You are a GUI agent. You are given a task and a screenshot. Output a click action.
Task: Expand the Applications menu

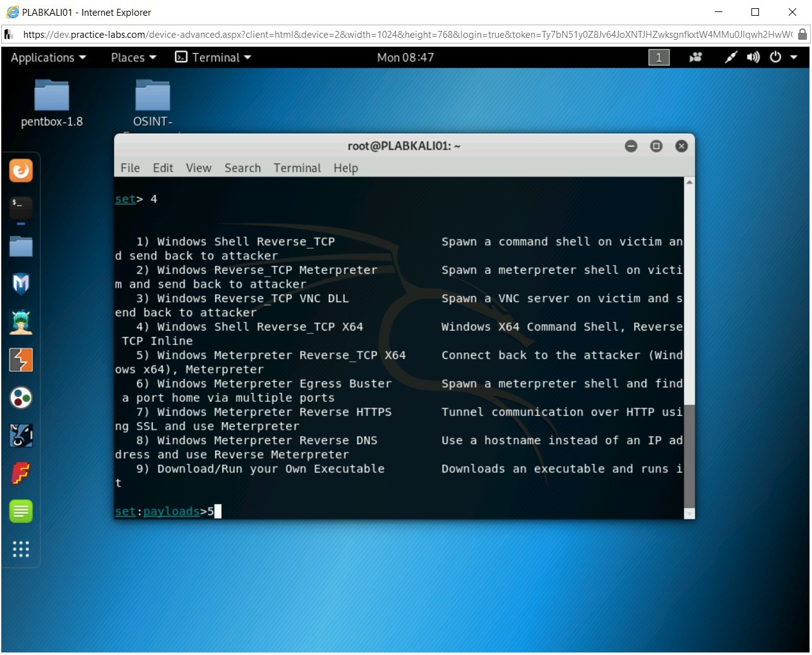[48, 57]
